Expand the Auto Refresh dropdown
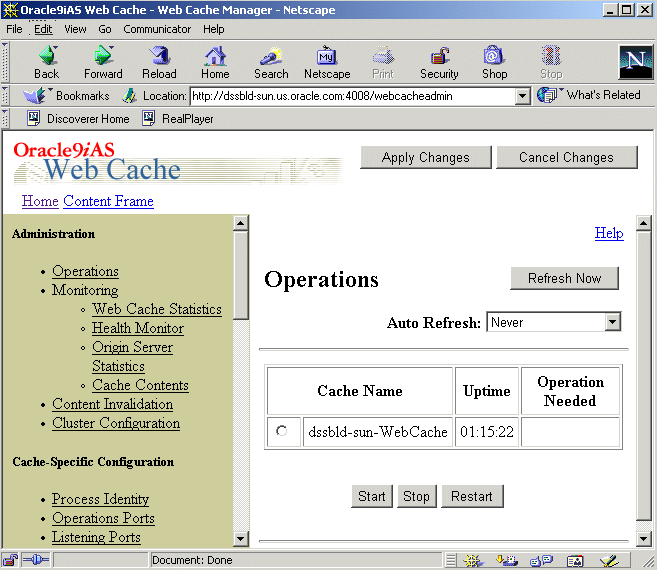This screenshot has height=570, width=657. tap(612, 322)
